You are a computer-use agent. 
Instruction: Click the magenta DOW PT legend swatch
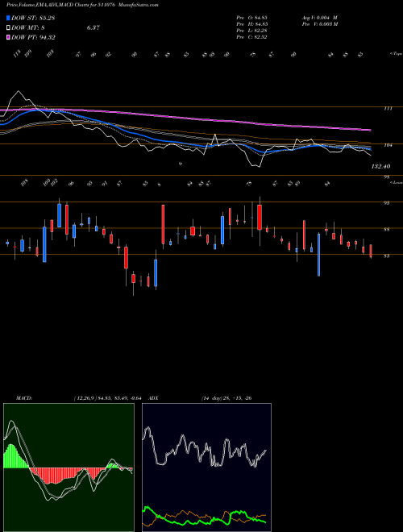click(9, 37)
